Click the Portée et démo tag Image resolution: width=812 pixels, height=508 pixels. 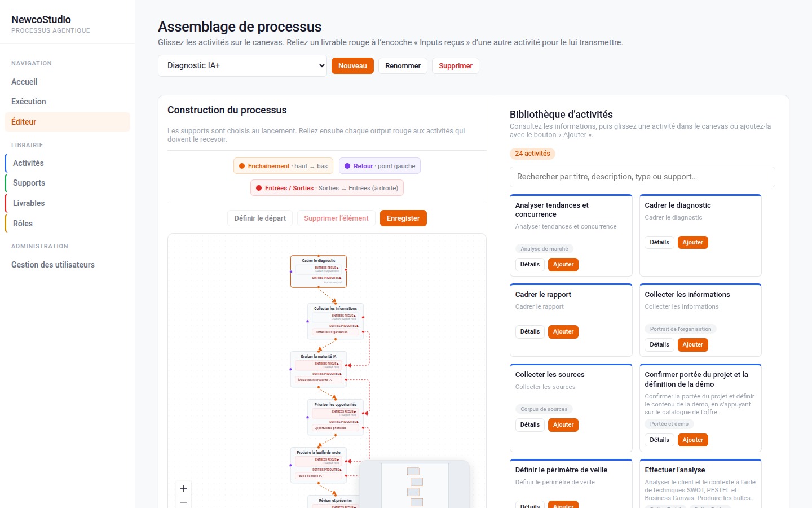click(669, 424)
